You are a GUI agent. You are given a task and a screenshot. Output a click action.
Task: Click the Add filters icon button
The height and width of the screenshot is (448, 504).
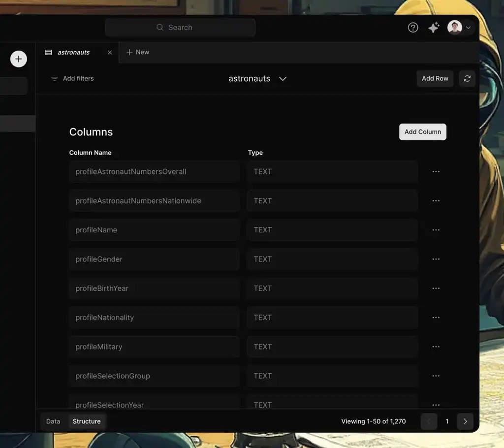(x=55, y=79)
